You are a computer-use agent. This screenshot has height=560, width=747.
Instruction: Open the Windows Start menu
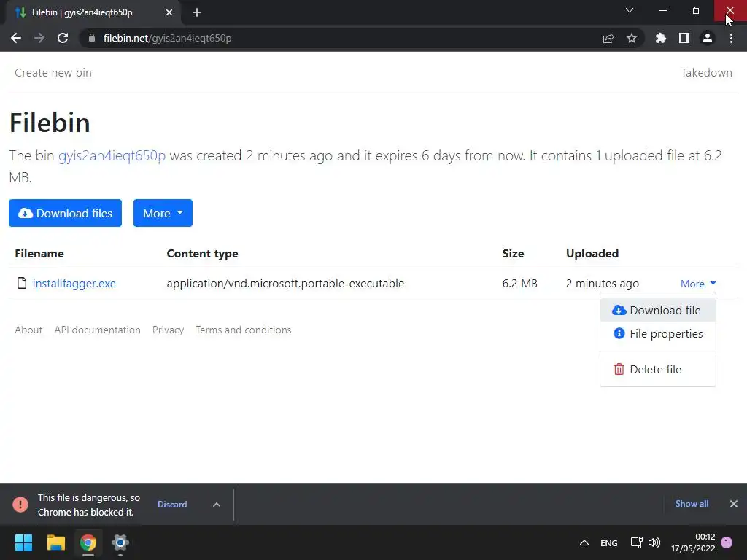(23, 542)
